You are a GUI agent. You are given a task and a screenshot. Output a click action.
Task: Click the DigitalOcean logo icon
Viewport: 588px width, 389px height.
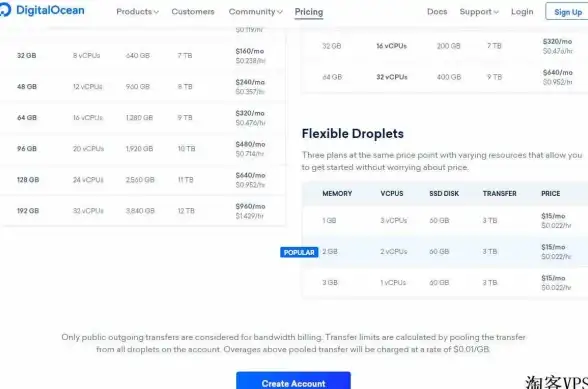[5, 10]
